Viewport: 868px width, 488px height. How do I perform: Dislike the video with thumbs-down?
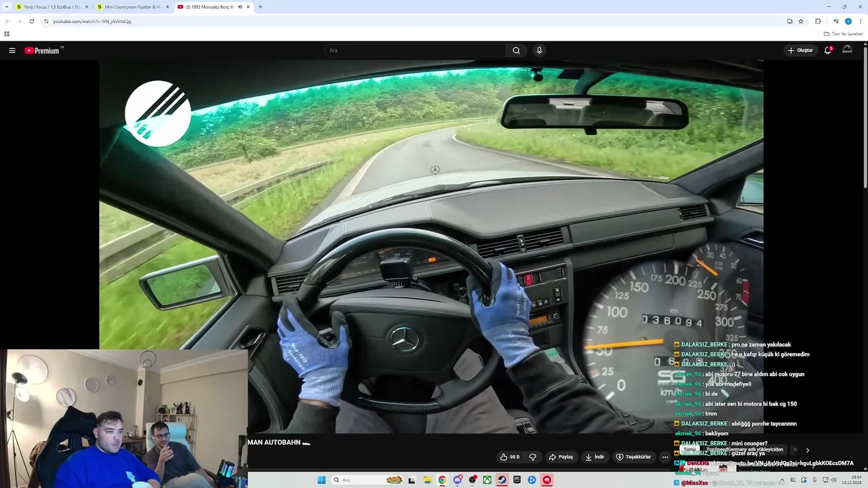click(532, 457)
